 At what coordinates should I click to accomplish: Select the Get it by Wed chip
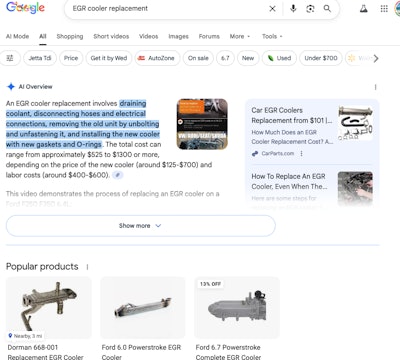(x=109, y=58)
